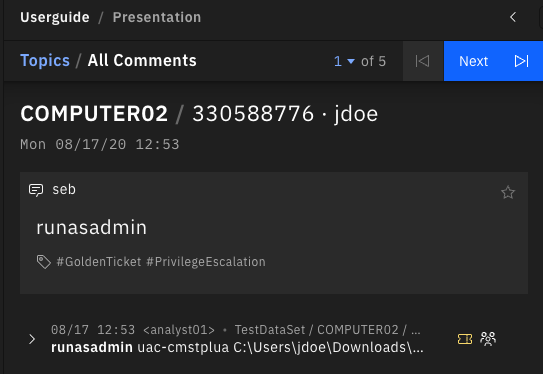Open the Presentation breadcrumb
This screenshot has height=374, width=543.
157,17
